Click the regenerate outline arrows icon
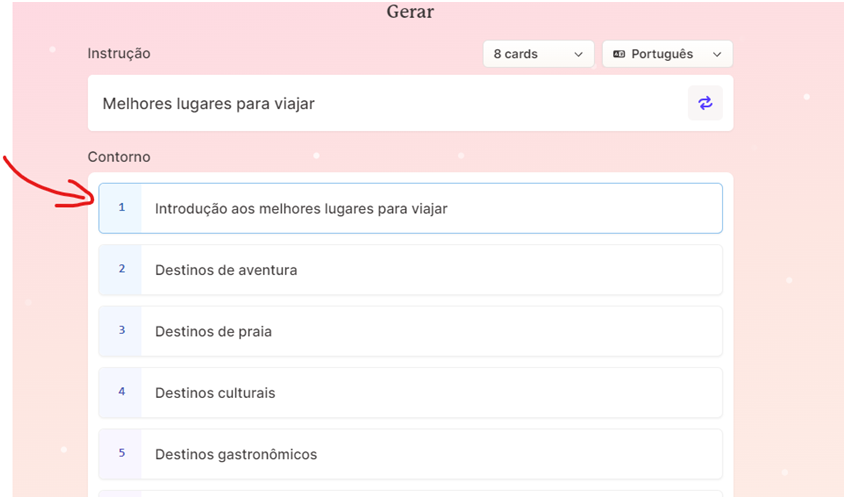Image resolution: width=846 pixels, height=499 pixels. 705,103
